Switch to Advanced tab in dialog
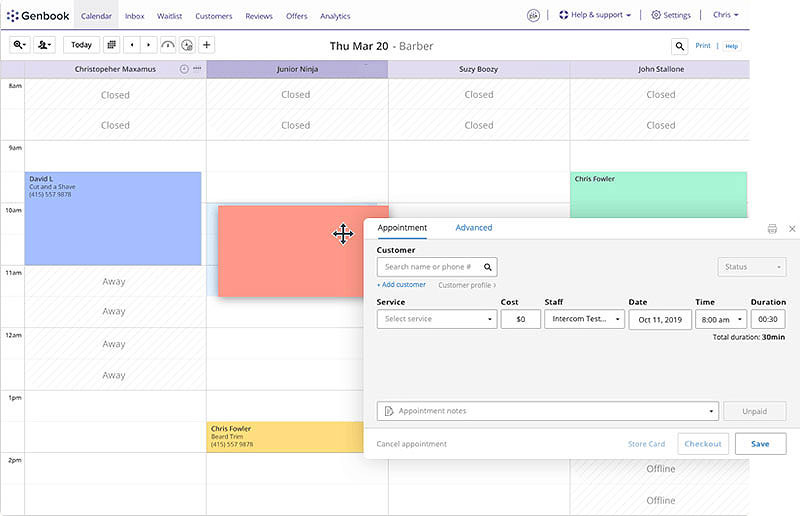Screen dimensions: 800x516 coord(473,228)
